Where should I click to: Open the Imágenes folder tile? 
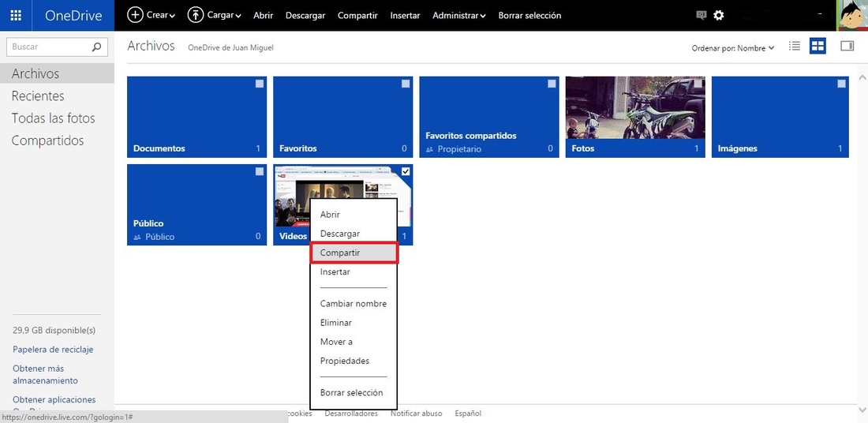click(780, 117)
